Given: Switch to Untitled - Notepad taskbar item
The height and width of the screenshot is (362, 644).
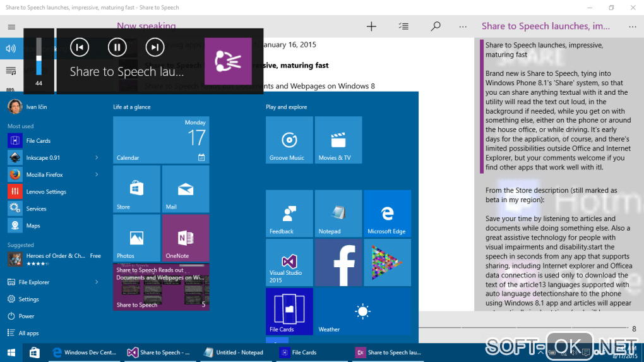Looking at the screenshot, I should (235, 353).
